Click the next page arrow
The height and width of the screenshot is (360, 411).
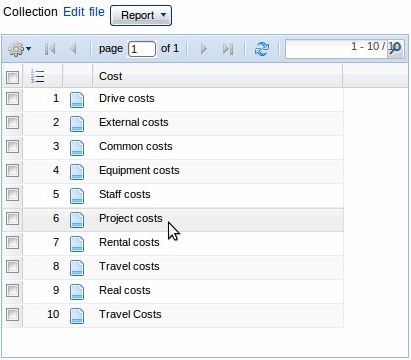(x=204, y=49)
